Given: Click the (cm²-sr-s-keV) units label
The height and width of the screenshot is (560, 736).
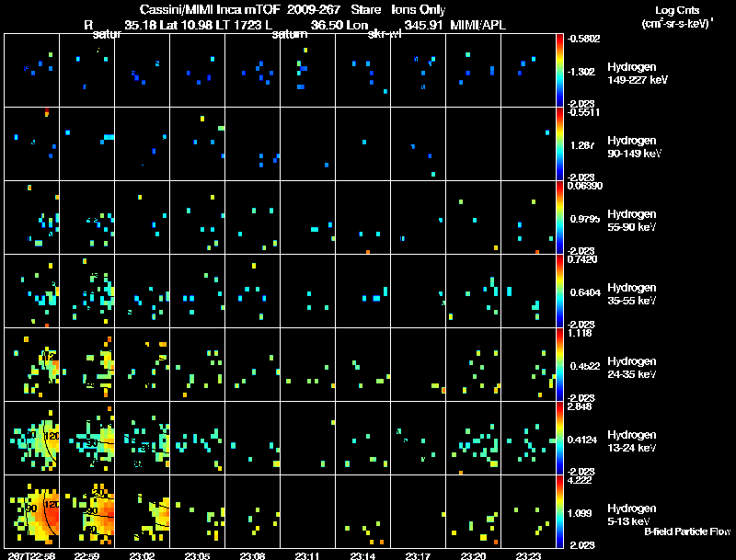Looking at the screenshot, I should click(677, 24).
